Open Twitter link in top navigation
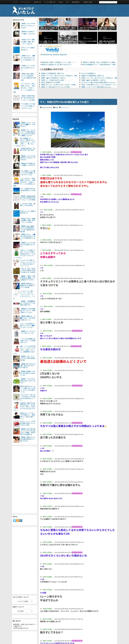The width and height of the screenshot is (129, 644). pyautogui.click(x=61, y=2)
